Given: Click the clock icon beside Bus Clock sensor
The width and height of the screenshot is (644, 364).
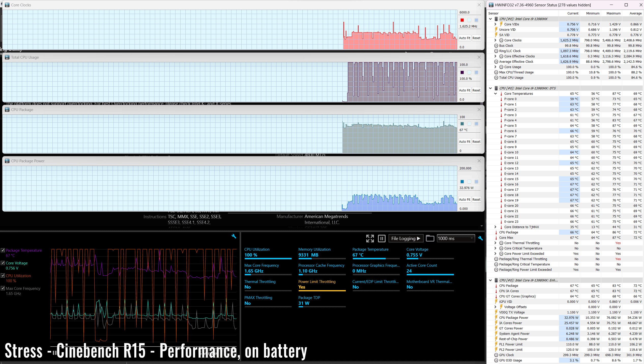Looking at the screenshot, I should point(496,45).
